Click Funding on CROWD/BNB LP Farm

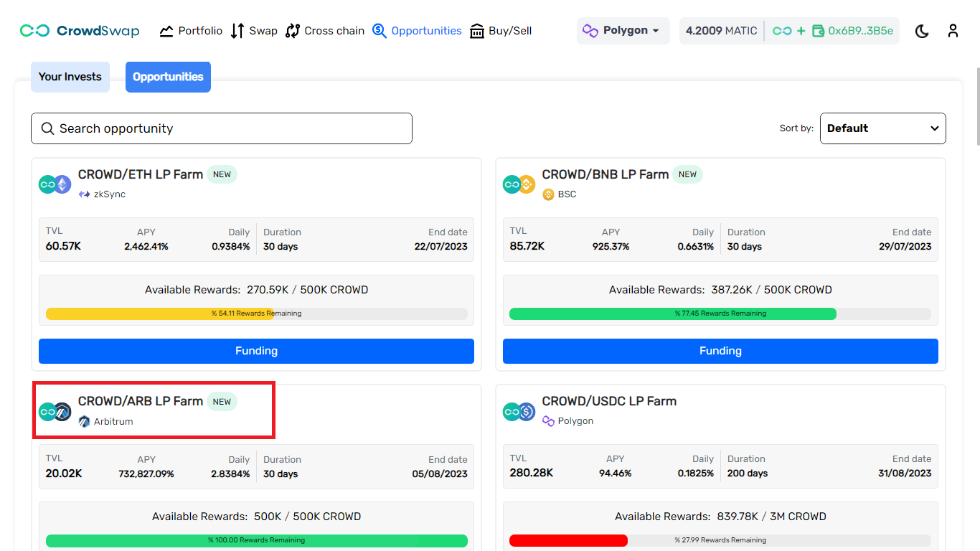click(x=720, y=351)
